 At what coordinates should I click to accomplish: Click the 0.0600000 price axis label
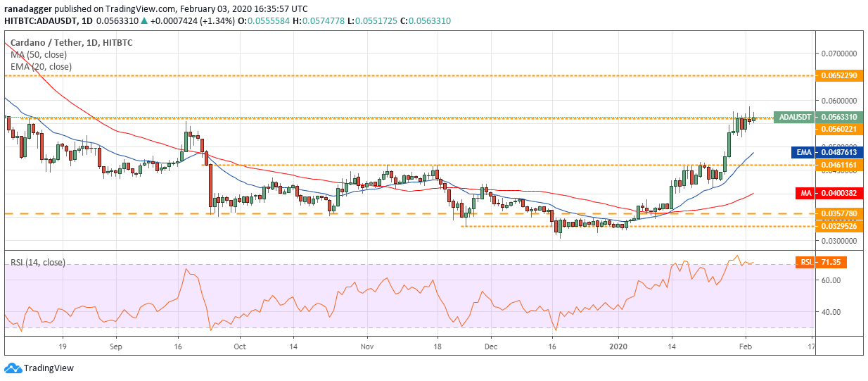838,100
